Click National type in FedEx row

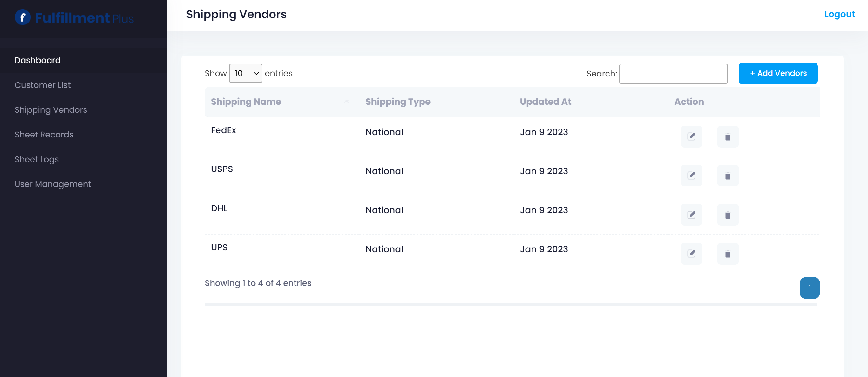(384, 132)
